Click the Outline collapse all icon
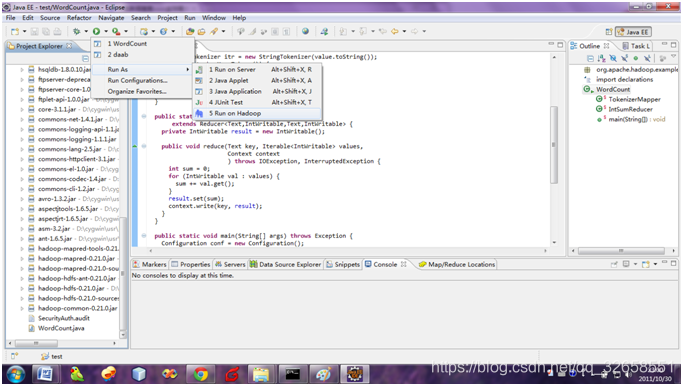Image resolution: width=683 pixels, height=386 pixels. point(590,58)
